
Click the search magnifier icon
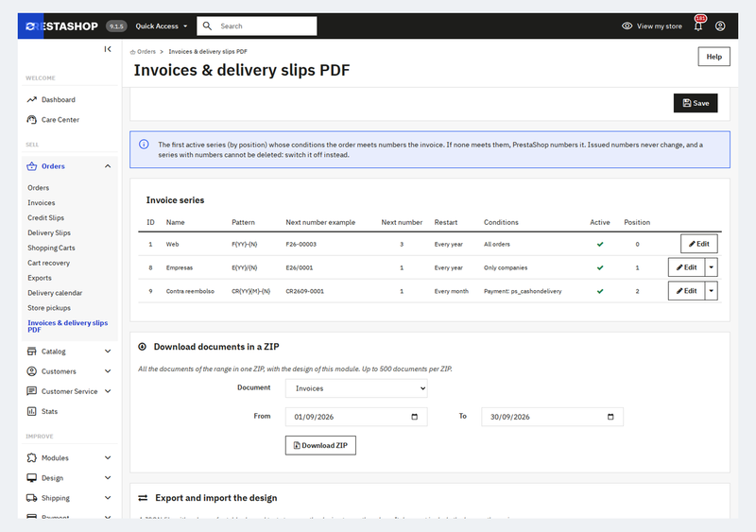pyautogui.click(x=207, y=26)
